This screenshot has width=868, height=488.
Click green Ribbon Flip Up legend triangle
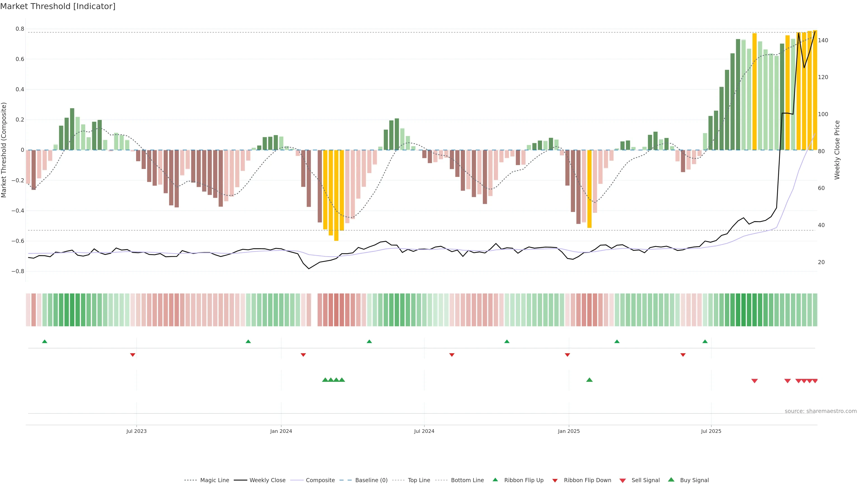pos(495,480)
